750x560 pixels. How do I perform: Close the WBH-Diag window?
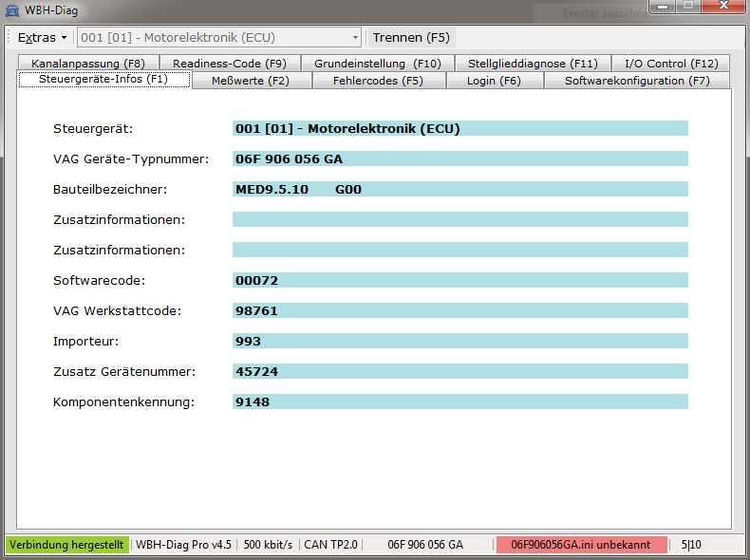point(724,9)
